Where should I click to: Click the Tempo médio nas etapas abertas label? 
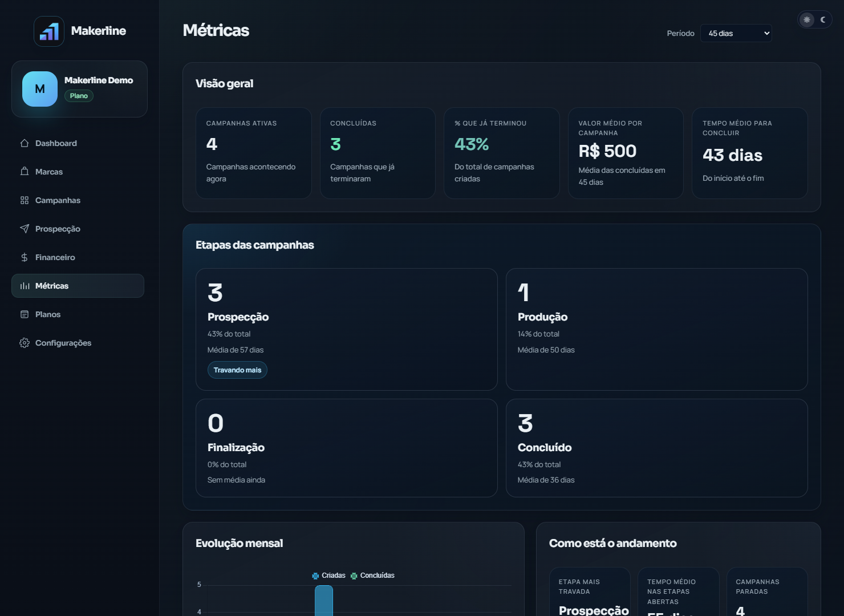671,591
